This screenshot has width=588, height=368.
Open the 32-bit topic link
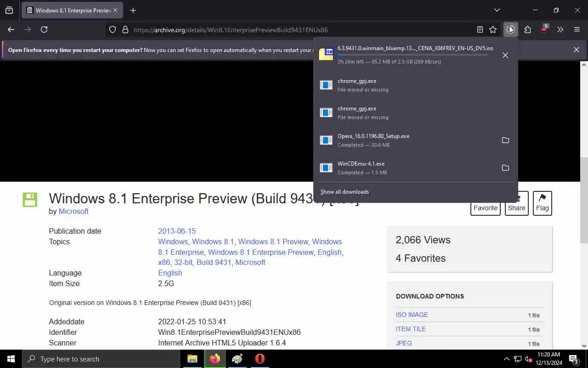[x=183, y=262]
